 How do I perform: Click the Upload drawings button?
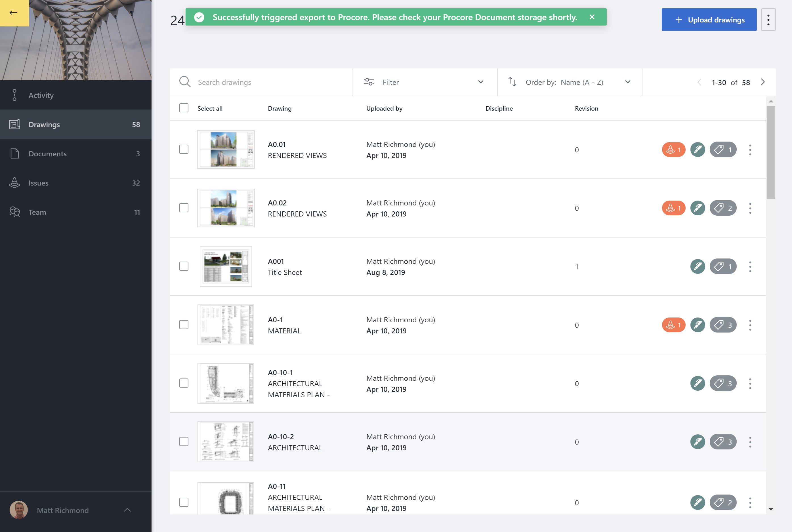[x=709, y=20]
